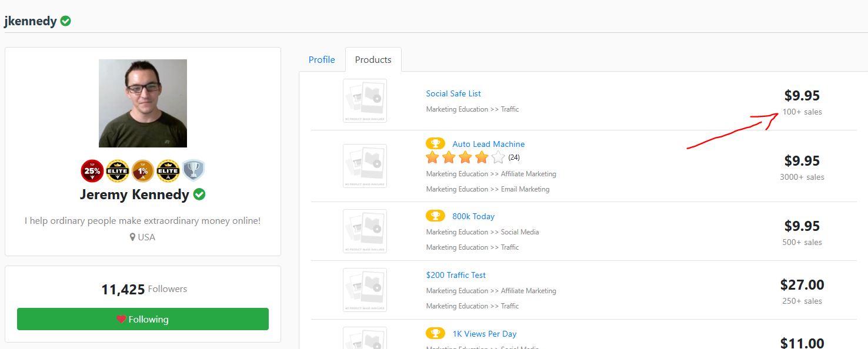Click the green Following button

[143, 319]
